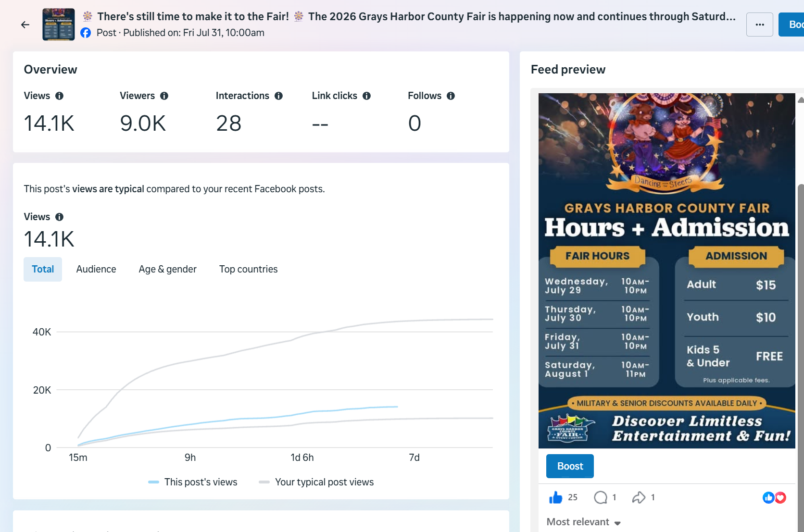This screenshot has height=532, width=804.
Task: Show info for Interactions metric
Action: tap(278, 96)
